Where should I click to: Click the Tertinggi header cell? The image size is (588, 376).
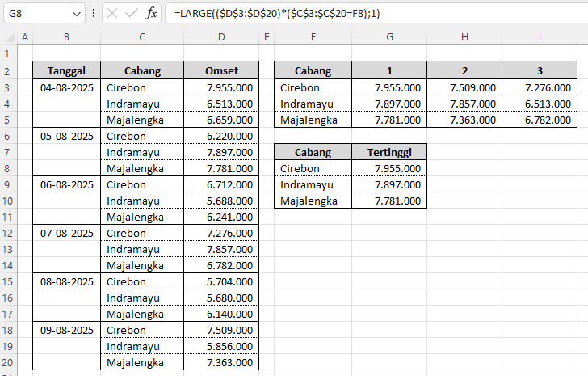tap(389, 152)
